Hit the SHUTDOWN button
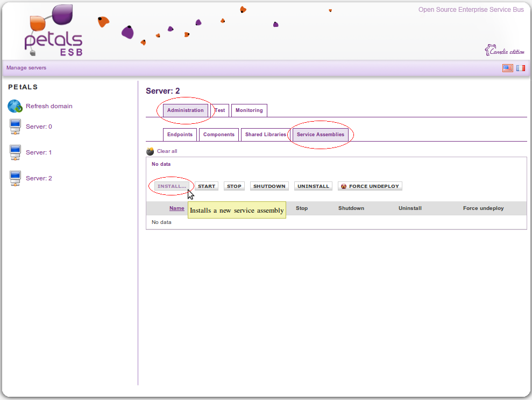The height and width of the screenshot is (400, 532). [269, 186]
